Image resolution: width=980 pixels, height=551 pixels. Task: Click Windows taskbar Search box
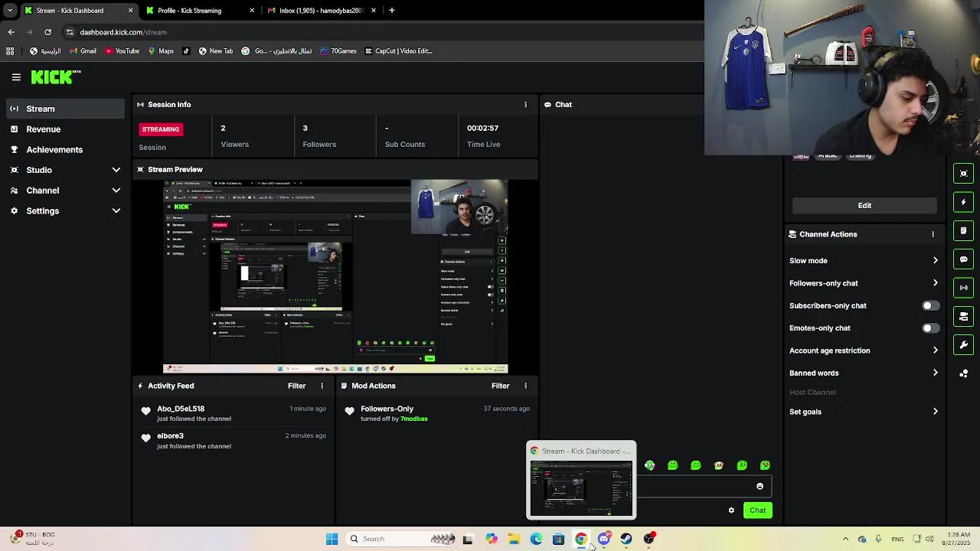coord(400,539)
